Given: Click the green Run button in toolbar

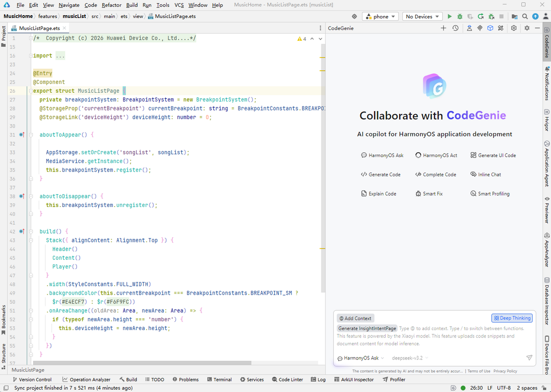Looking at the screenshot, I should click(x=450, y=17).
